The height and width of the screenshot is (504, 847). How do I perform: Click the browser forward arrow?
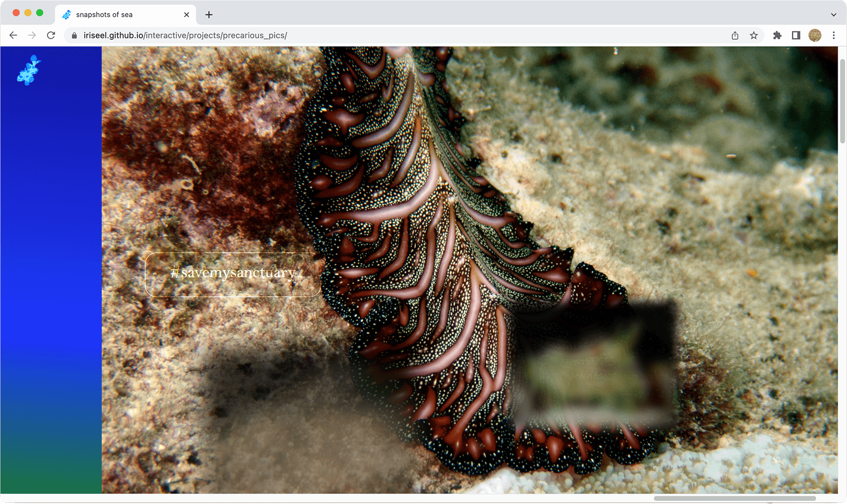click(x=32, y=35)
